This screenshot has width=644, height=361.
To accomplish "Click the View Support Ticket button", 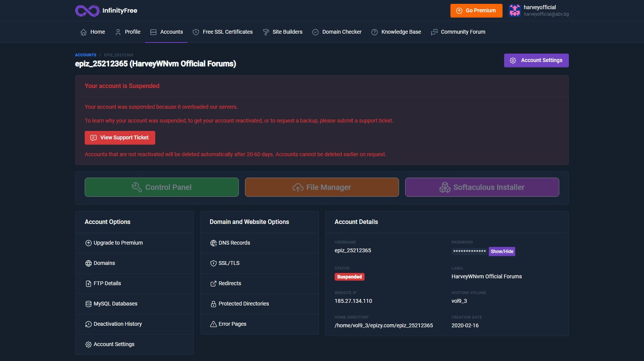I will coord(120,138).
